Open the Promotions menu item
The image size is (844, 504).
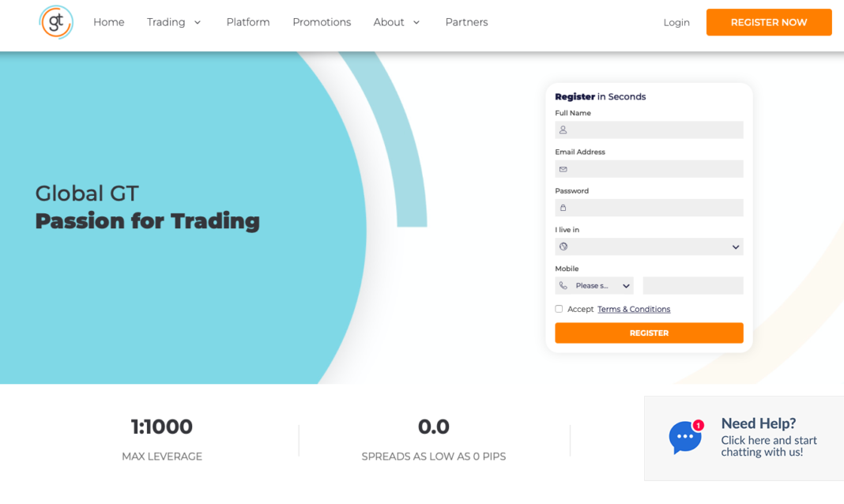(x=322, y=22)
